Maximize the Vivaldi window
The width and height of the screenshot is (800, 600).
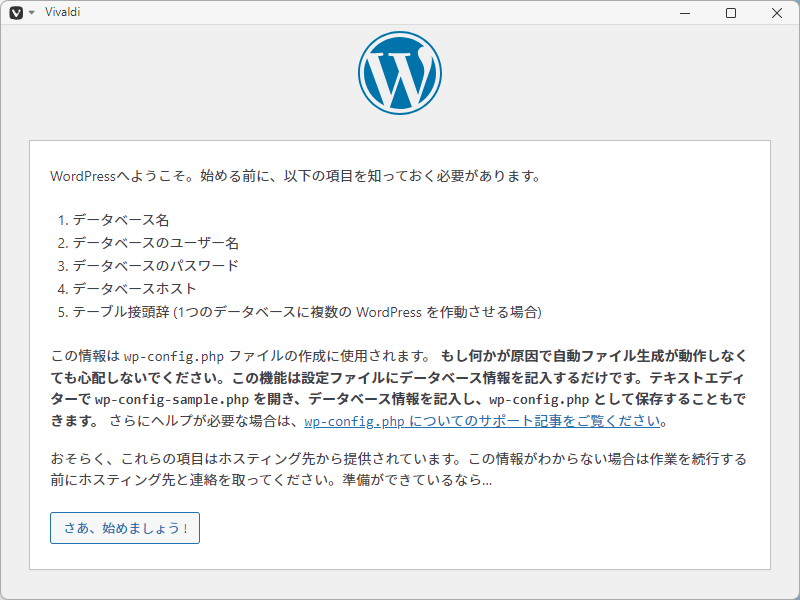pyautogui.click(x=731, y=12)
